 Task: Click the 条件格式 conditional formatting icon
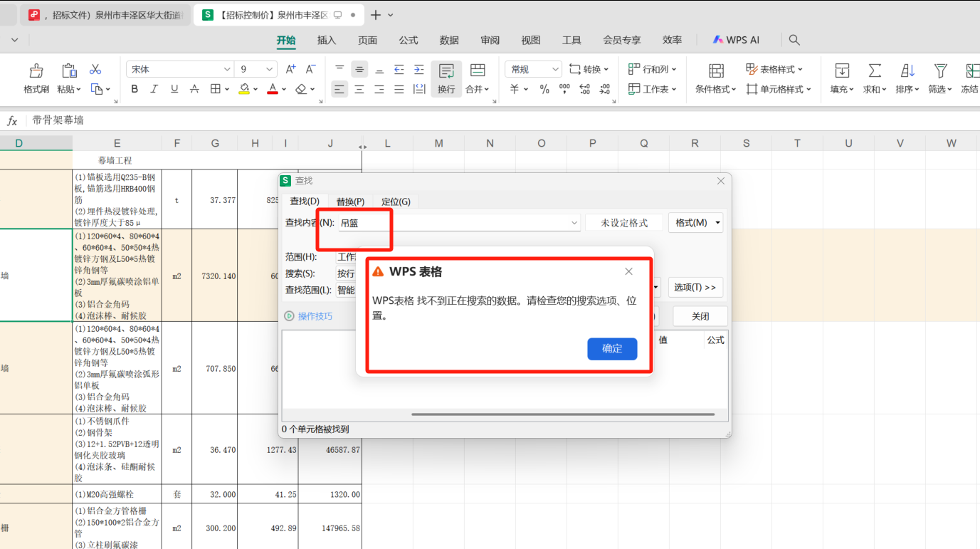tap(716, 70)
